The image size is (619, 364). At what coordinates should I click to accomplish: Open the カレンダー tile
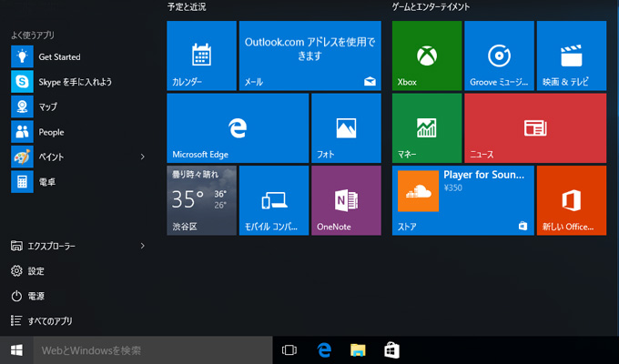pos(202,56)
